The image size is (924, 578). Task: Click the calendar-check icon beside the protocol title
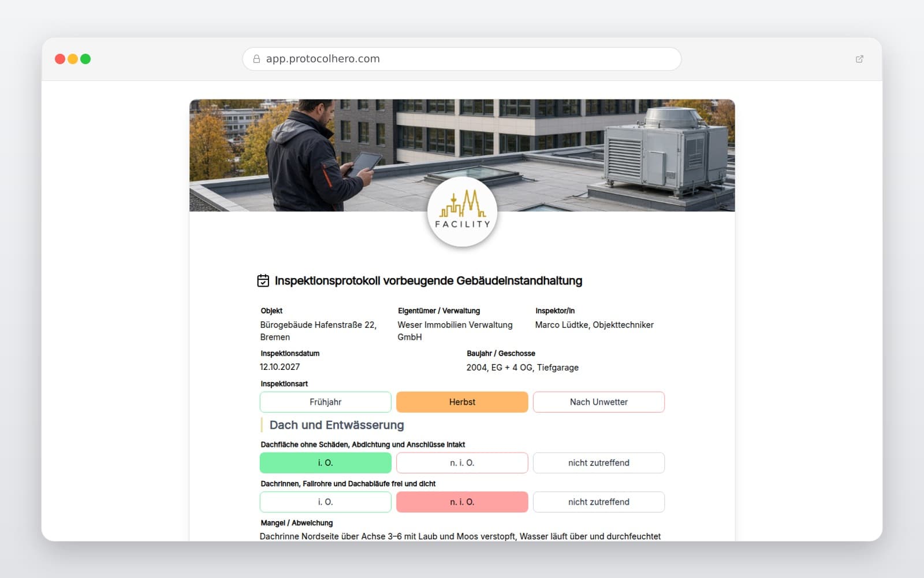pyautogui.click(x=263, y=281)
